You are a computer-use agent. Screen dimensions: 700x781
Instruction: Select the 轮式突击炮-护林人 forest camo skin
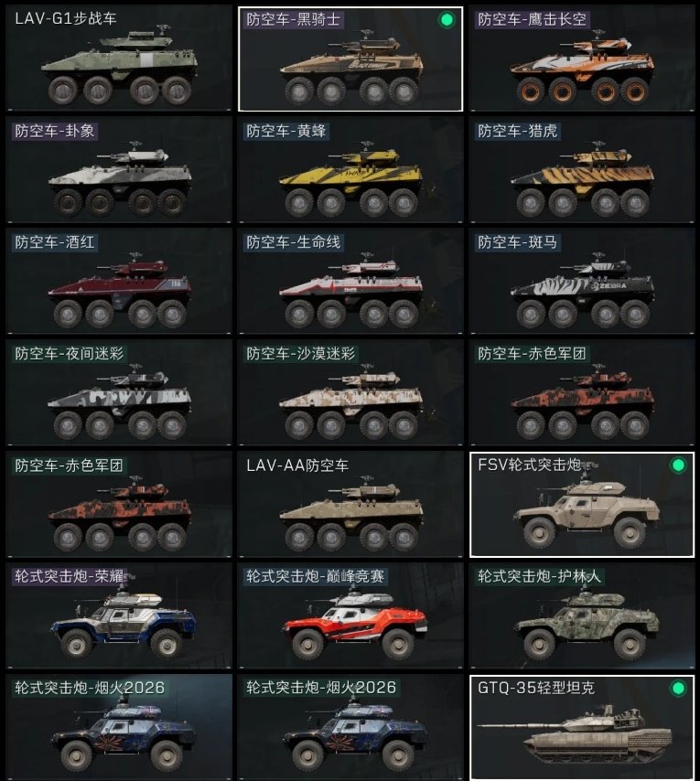point(582,616)
